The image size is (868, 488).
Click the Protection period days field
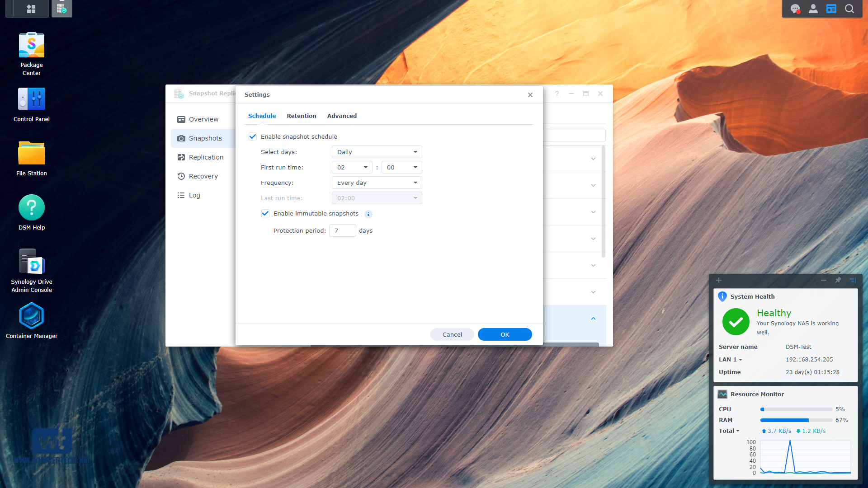[x=342, y=230]
